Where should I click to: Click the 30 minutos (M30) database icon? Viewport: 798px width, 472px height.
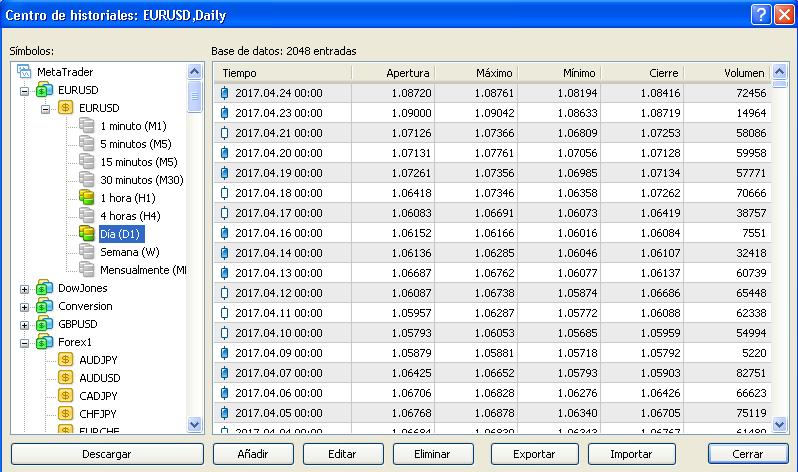tap(87, 180)
